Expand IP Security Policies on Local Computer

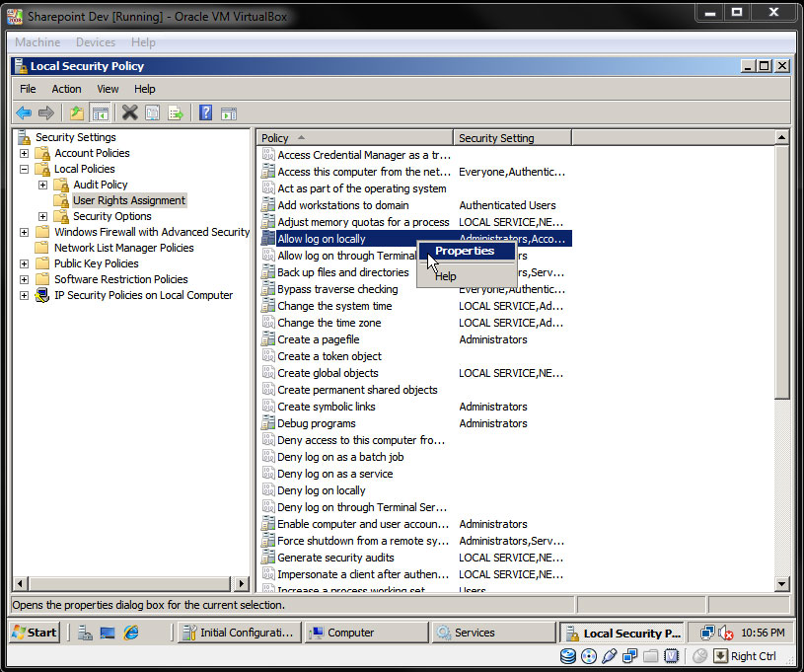[24, 295]
